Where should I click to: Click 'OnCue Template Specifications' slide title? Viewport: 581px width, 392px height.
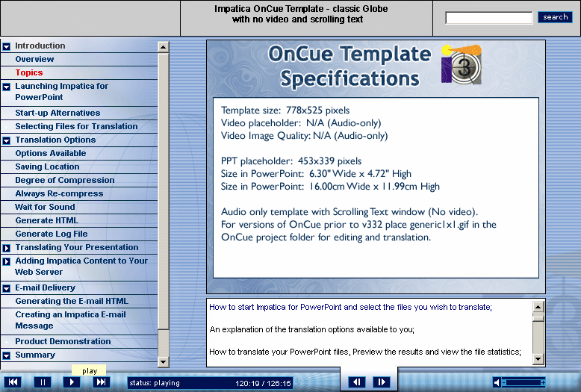tap(349, 66)
